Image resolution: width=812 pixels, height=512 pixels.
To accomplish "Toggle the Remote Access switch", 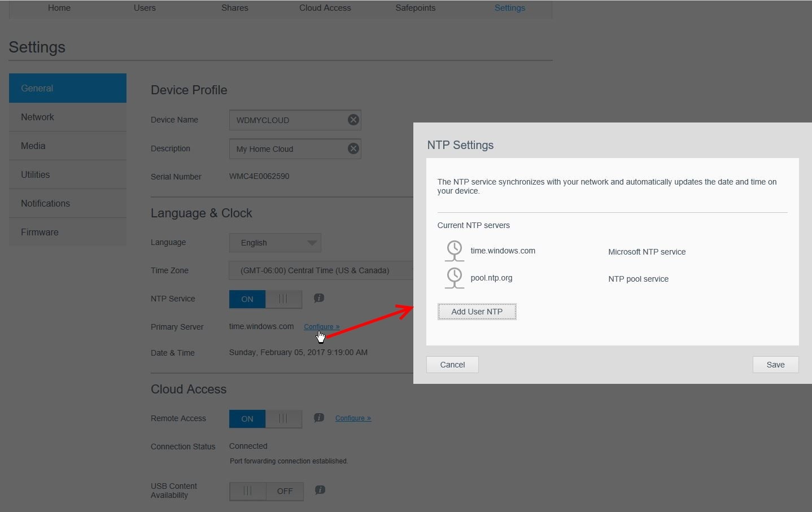I will 265,418.
